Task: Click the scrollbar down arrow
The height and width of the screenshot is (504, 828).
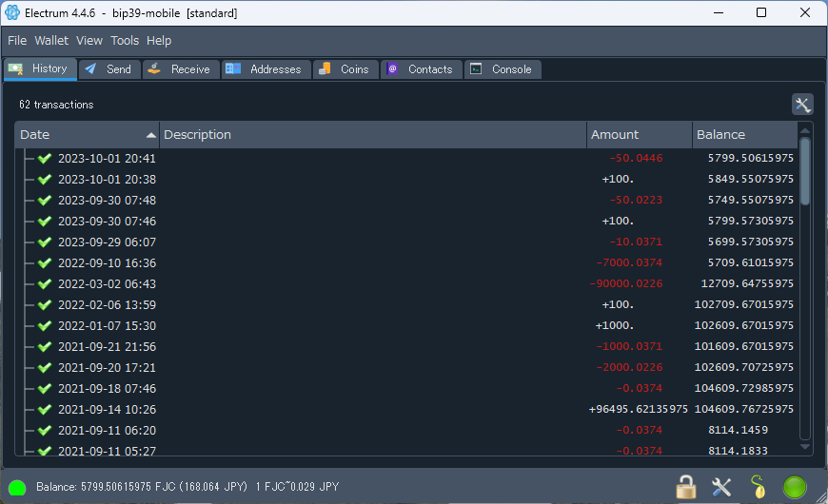Action: click(805, 447)
